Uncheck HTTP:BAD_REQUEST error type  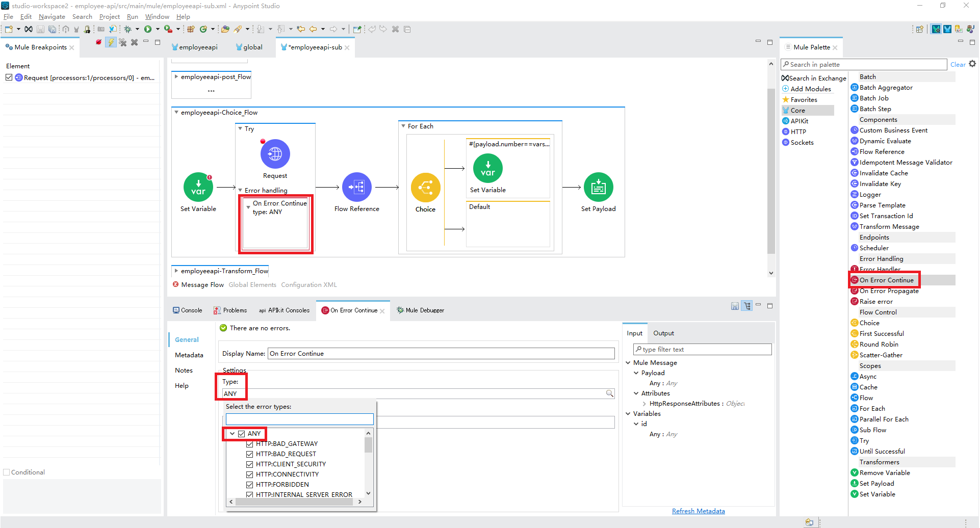point(250,454)
